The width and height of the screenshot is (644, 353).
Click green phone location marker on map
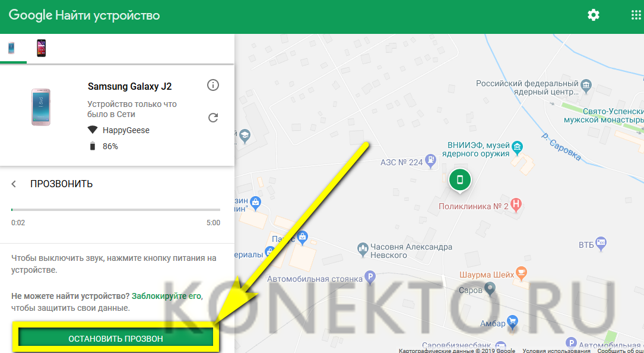coord(459,179)
